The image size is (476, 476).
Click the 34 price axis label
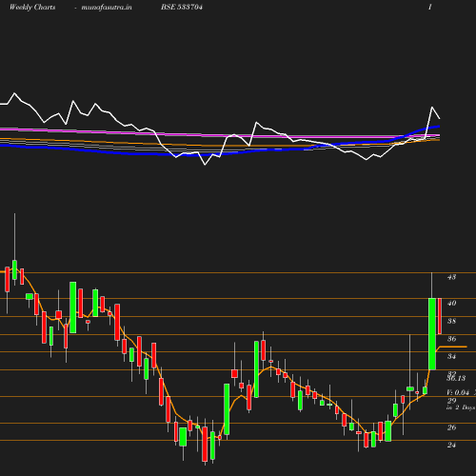(451, 356)
